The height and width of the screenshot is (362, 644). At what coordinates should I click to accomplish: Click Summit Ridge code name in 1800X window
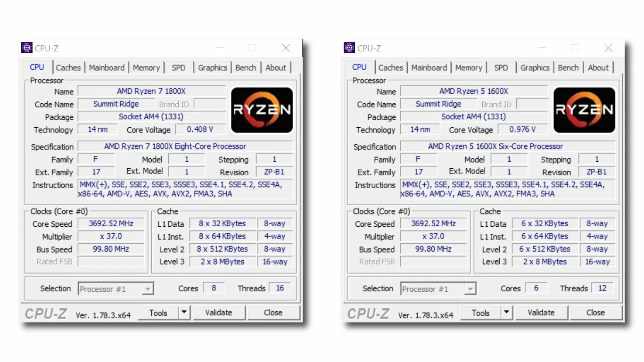click(116, 104)
